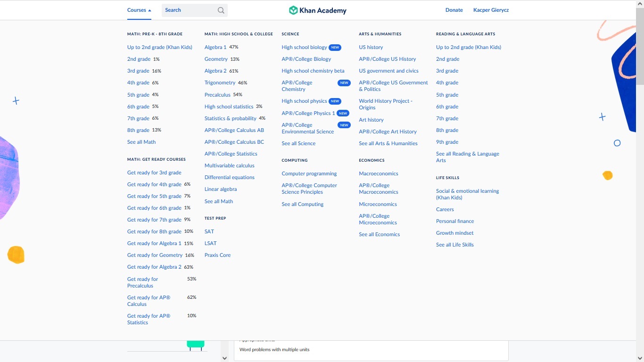
Task: Open the Personal finance course
Action: 454,221
